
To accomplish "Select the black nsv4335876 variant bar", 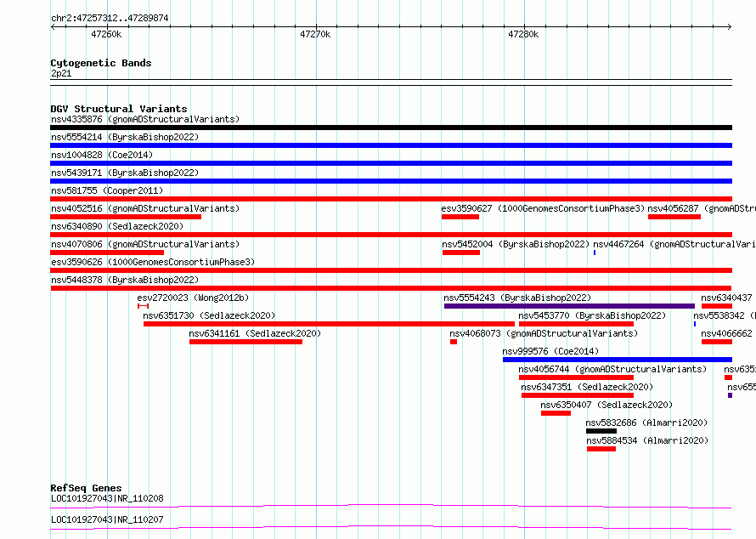I will coord(391,128).
